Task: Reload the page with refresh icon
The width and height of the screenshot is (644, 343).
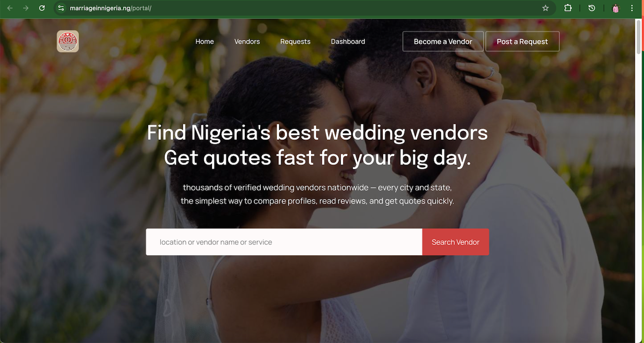Action: pyautogui.click(x=42, y=8)
